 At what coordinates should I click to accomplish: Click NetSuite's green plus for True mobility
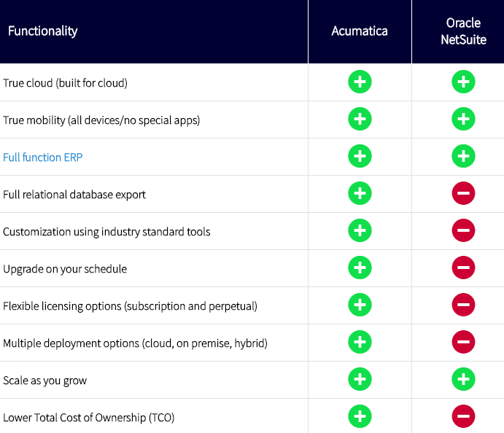click(x=463, y=119)
